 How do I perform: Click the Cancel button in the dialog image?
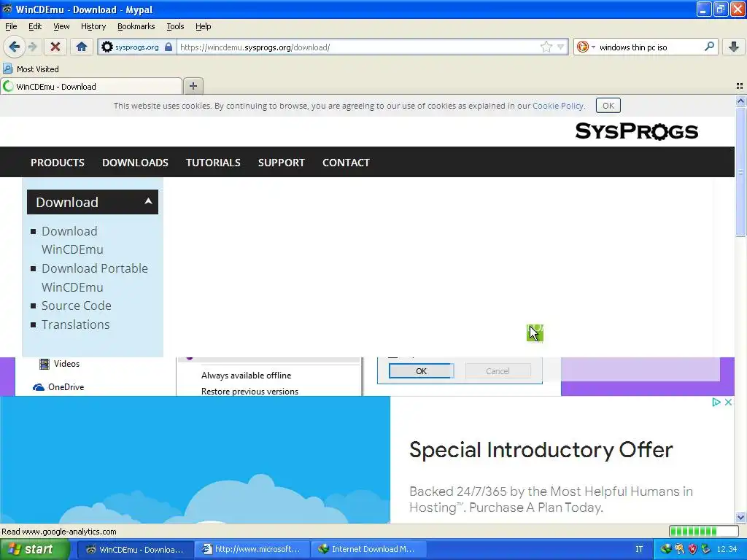point(498,371)
